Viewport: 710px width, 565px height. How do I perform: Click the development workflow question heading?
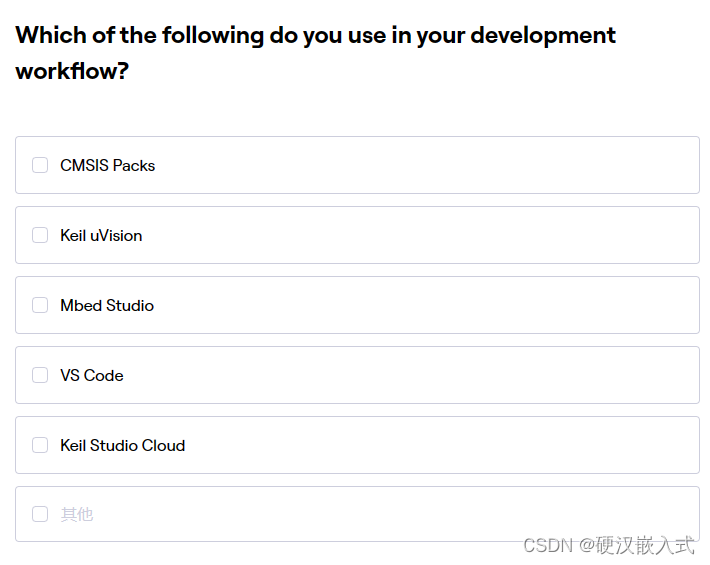315,36
